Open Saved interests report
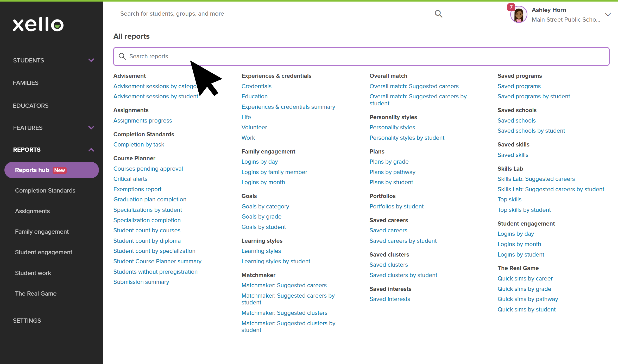This screenshot has height=364, width=618. pos(390,299)
